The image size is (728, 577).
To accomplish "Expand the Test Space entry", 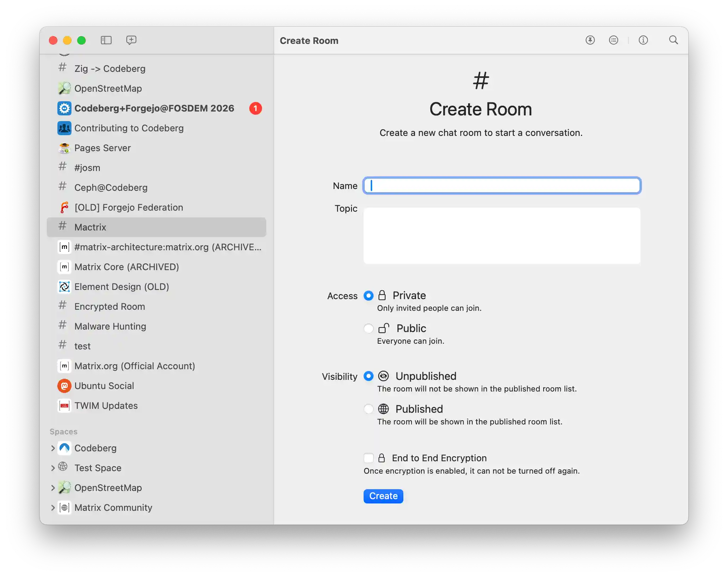I will pos(52,468).
